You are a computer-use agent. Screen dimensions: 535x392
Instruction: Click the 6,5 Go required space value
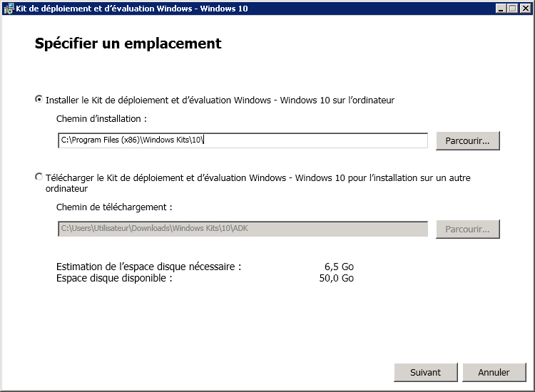click(x=339, y=267)
